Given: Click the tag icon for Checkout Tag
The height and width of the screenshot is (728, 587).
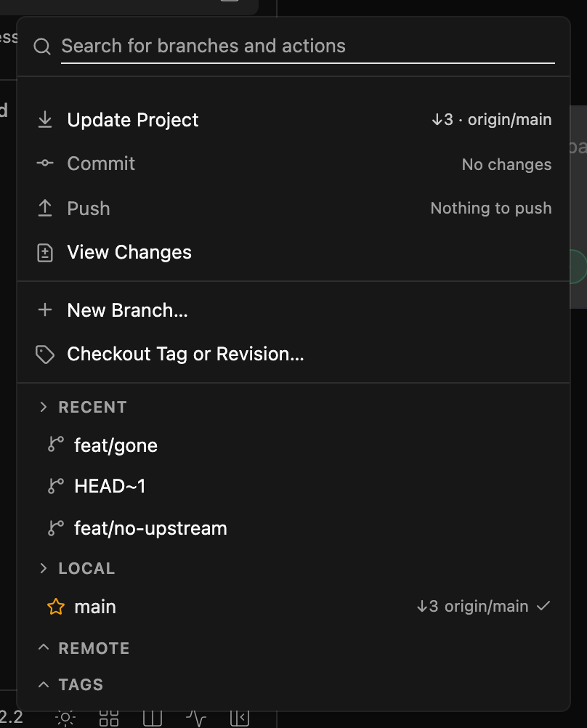Looking at the screenshot, I should (45, 355).
